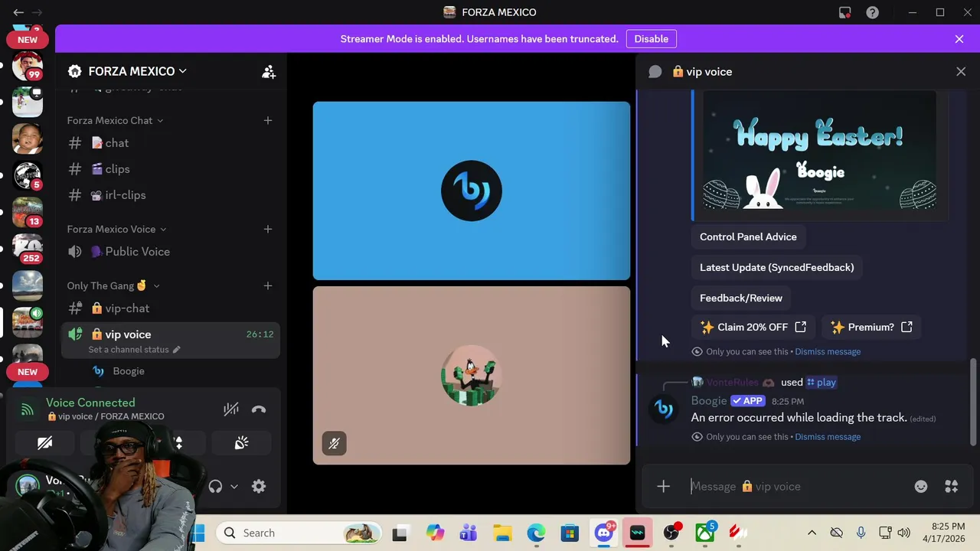980x551 pixels.
Task: Open the attachment plus button
Action: click(663, 486)
